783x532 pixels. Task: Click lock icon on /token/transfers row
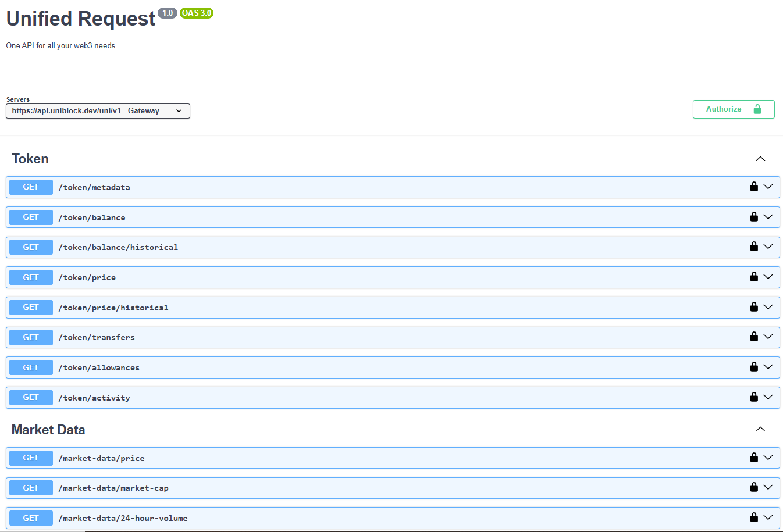(x=754, y=337)
